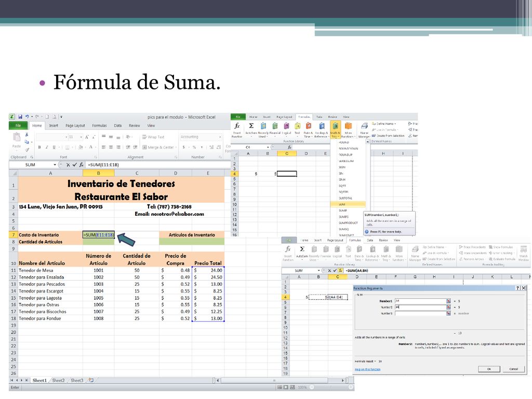The image size is (532, 399).
Task: Toggle Wrap Text in the Alignment group
Action: (153, 137)
